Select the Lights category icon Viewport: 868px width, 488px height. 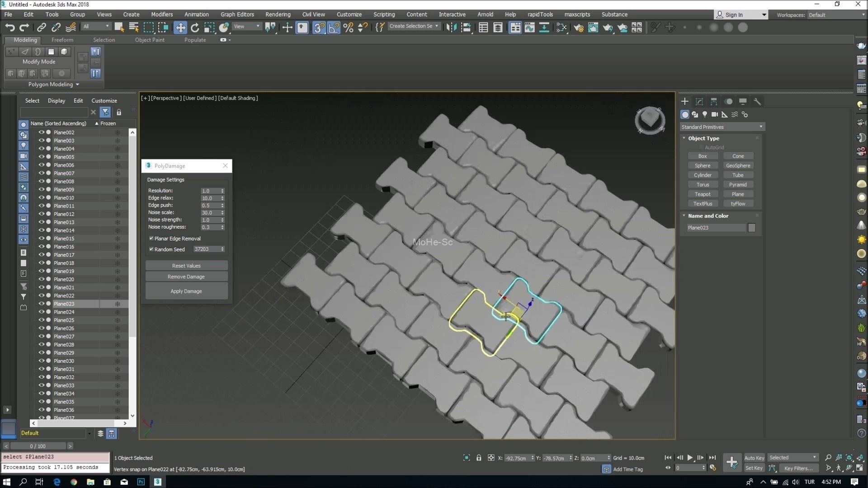(705, 114)
